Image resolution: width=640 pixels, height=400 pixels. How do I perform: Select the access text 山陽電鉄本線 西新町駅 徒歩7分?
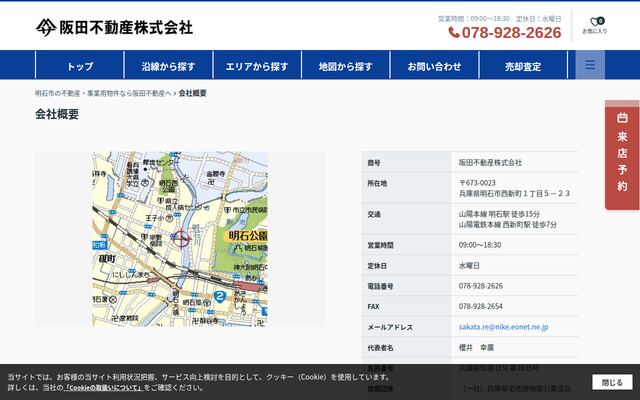pyautogui.click(x=508, y=224)
